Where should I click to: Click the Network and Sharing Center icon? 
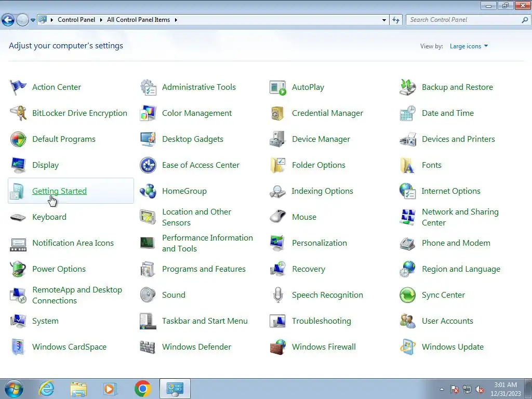[x=407, y=217]
